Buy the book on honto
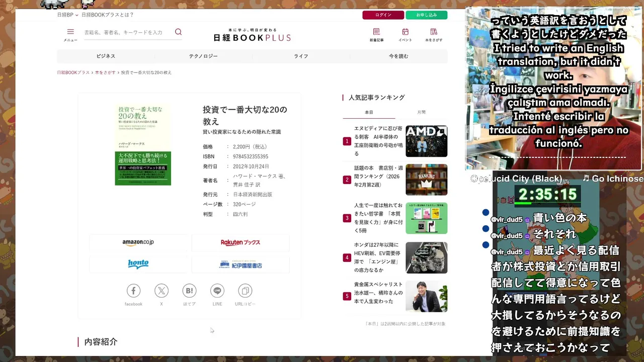This screenshot has height=362, width=644. point(138,264)
